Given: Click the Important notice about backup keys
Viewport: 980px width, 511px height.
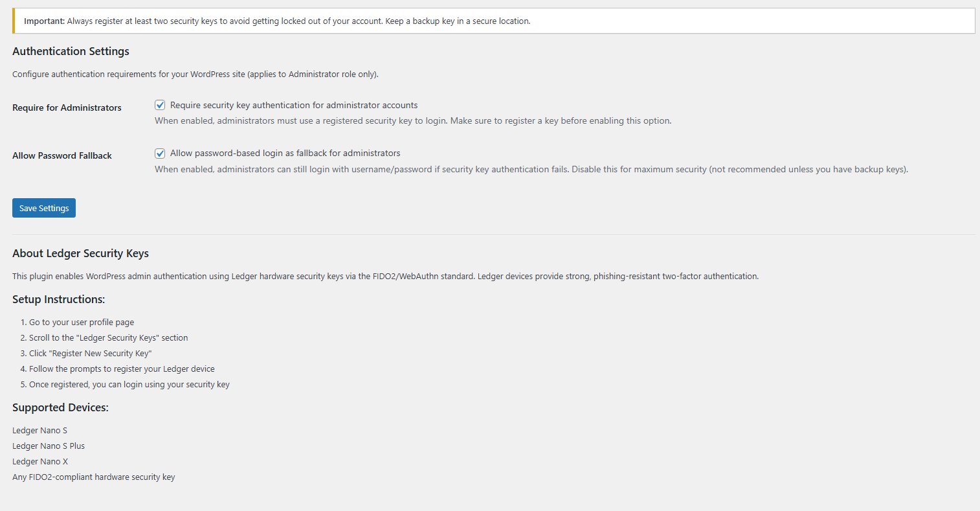Looking at the screenshot, I should pos(277,21).
